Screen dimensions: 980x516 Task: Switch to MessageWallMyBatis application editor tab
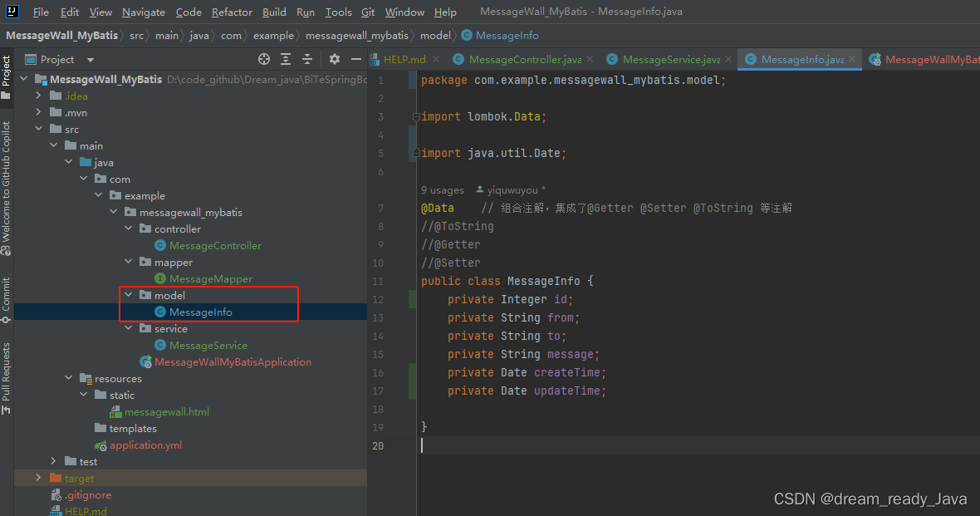924,60
